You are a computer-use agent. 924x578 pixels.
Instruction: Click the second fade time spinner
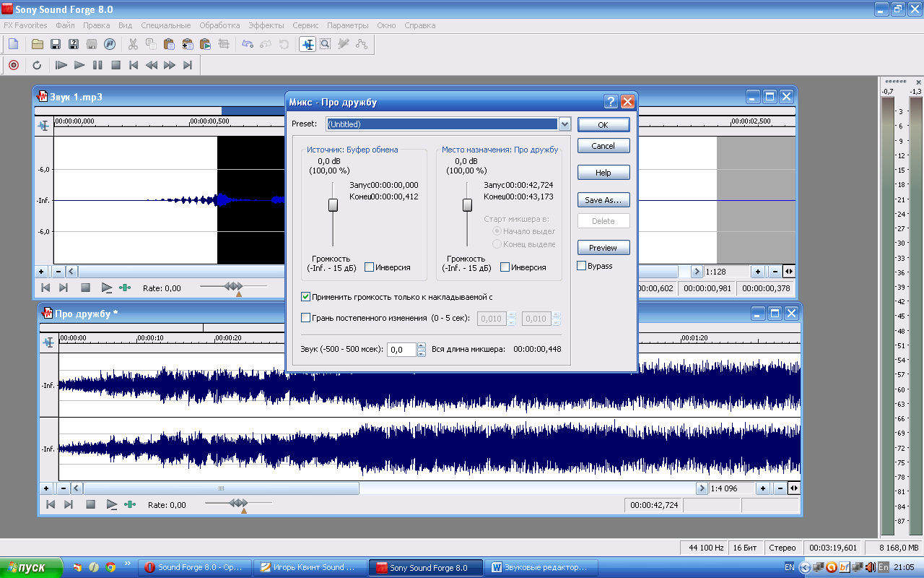556,318
